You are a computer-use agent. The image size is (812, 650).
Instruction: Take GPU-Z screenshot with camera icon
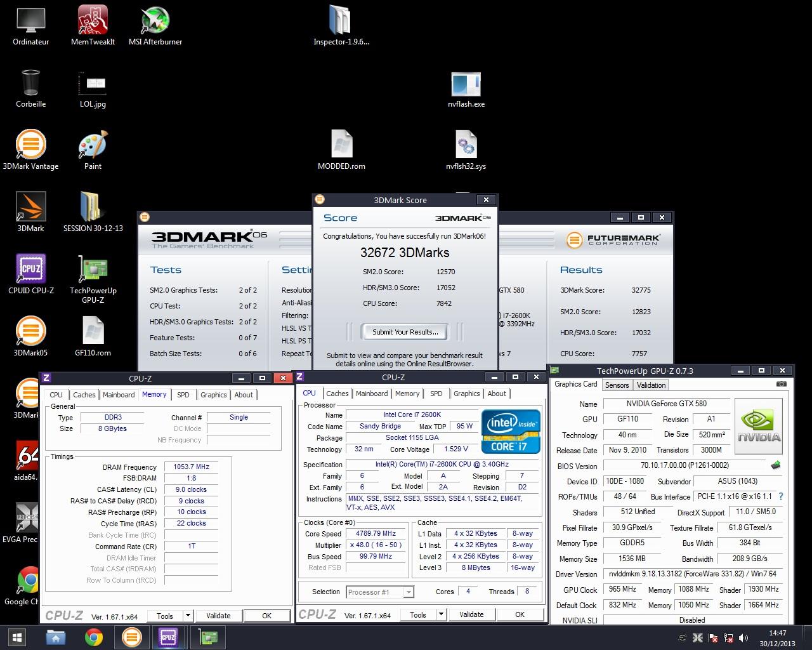(782, 384)
